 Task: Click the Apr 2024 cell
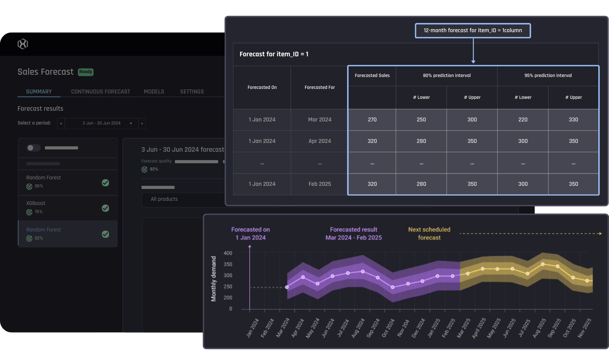[319, 141]
